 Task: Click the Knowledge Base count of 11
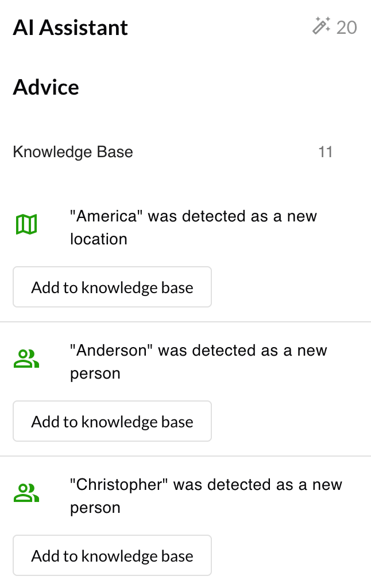point(326,152)
